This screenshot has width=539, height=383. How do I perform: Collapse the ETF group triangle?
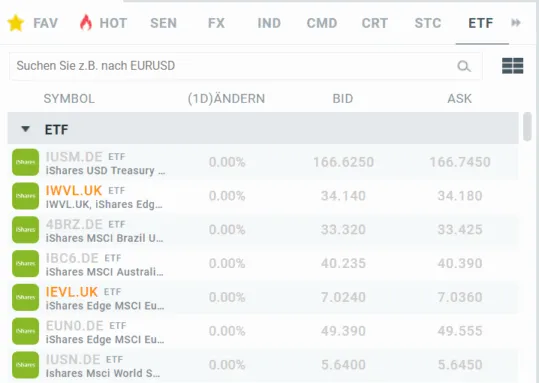pos(25,129)
